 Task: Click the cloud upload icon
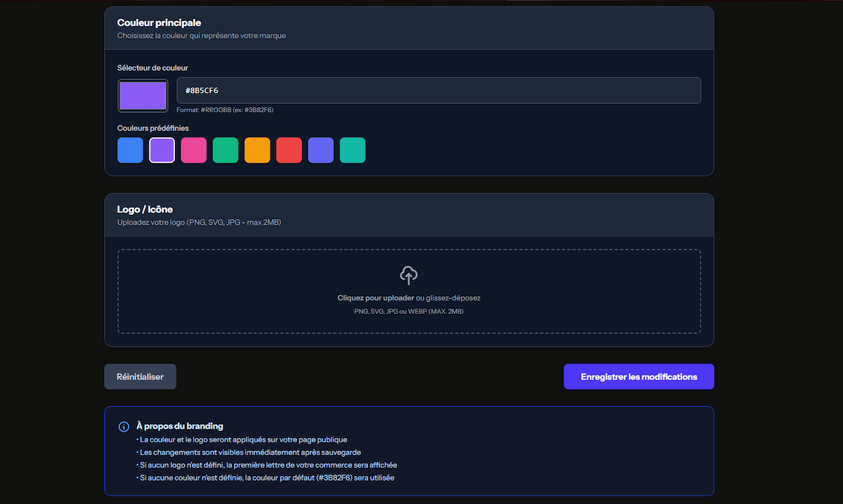coord(409,275)
